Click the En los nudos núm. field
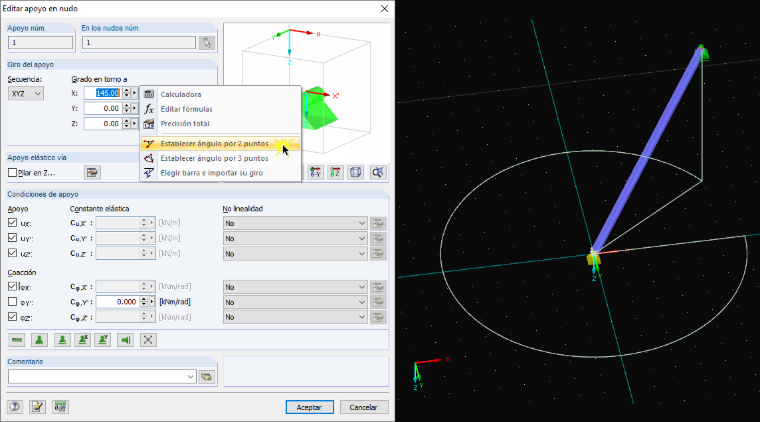The height and width of the screenshot is (422, 760). 139,43
